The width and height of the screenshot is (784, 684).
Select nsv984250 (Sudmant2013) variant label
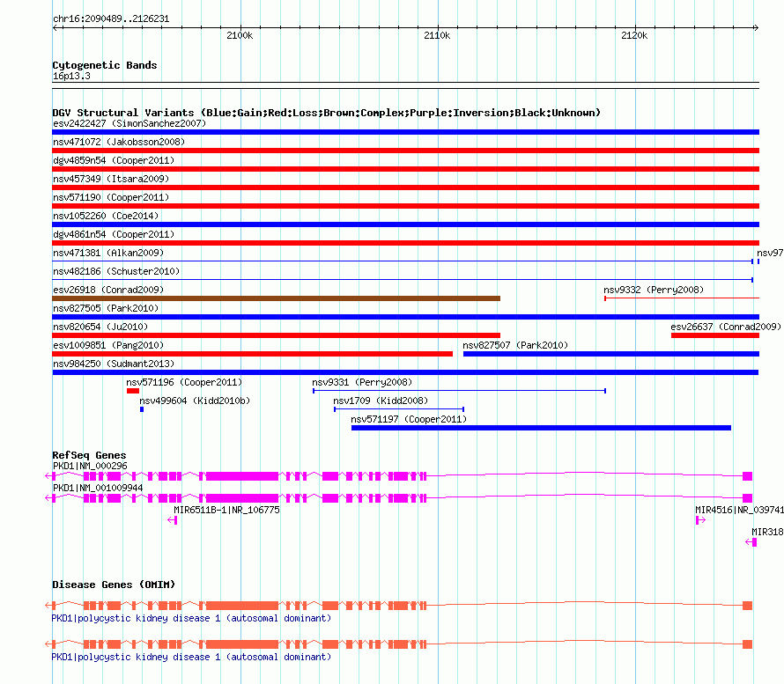[x=114, y=364]
